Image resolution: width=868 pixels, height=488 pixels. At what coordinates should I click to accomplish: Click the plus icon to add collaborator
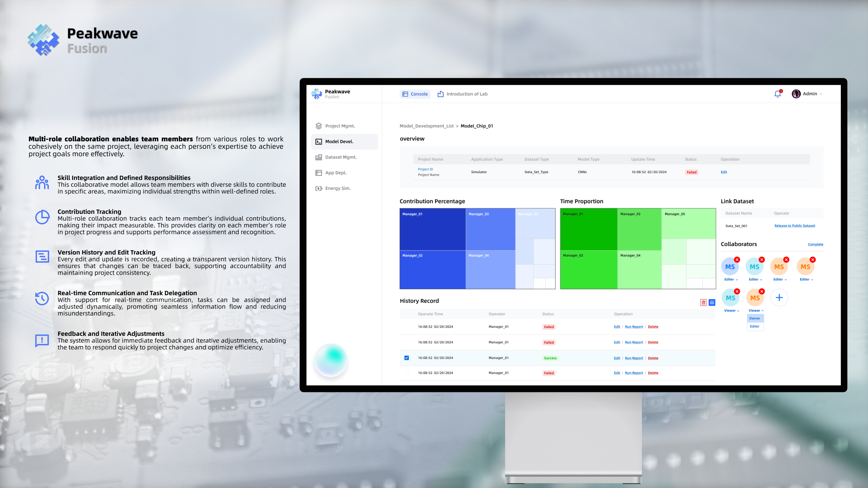(779, 298)
